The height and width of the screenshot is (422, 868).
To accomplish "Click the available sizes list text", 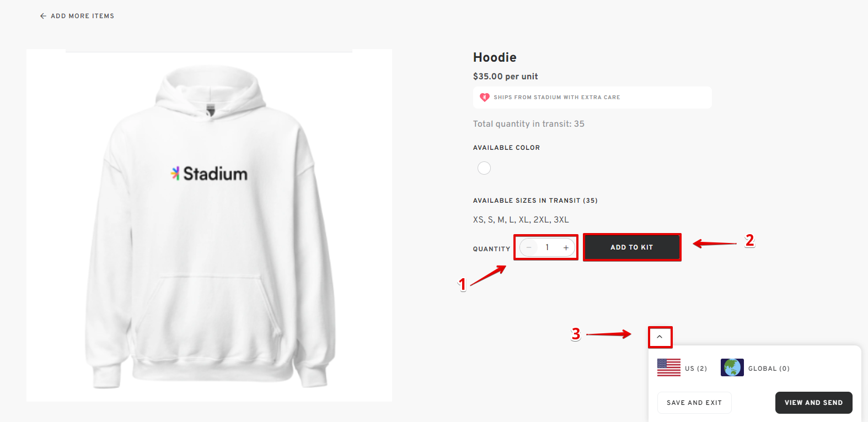I will [x=521, y=219].
